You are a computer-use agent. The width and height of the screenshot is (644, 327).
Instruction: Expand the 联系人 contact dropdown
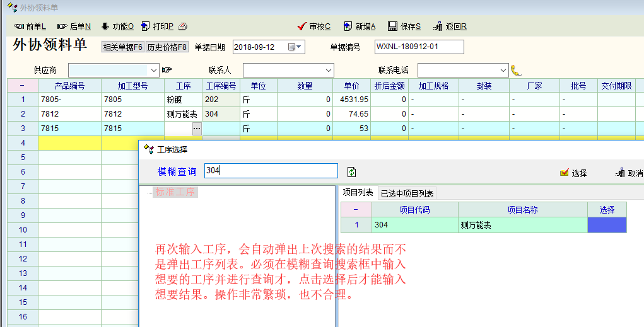(x=329, y=70)
